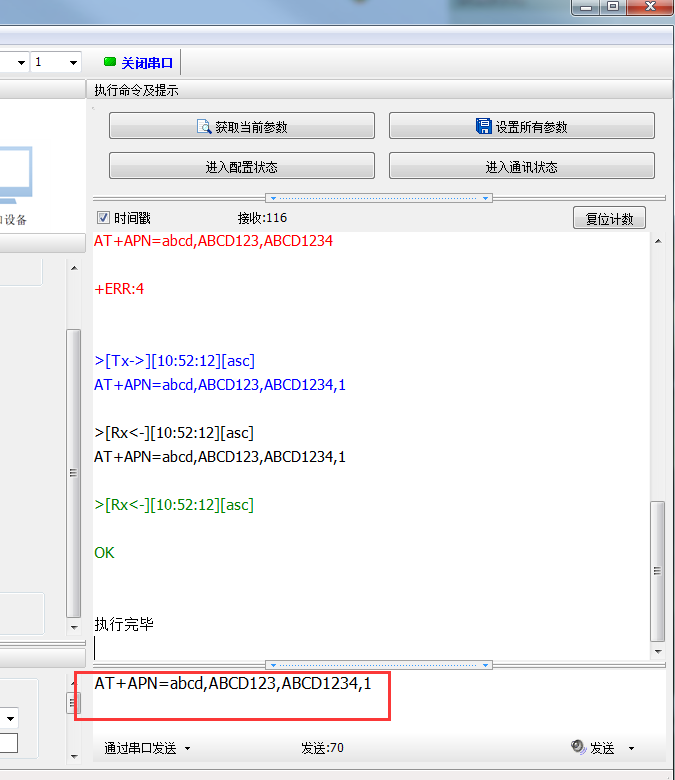Collapse the lower splitter above command input
The height and width of the screenshot is (780, 675).
pos(379,664)
